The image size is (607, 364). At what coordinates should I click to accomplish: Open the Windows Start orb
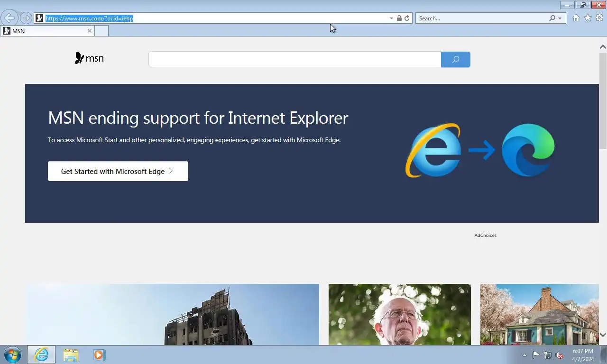(12, 355)
